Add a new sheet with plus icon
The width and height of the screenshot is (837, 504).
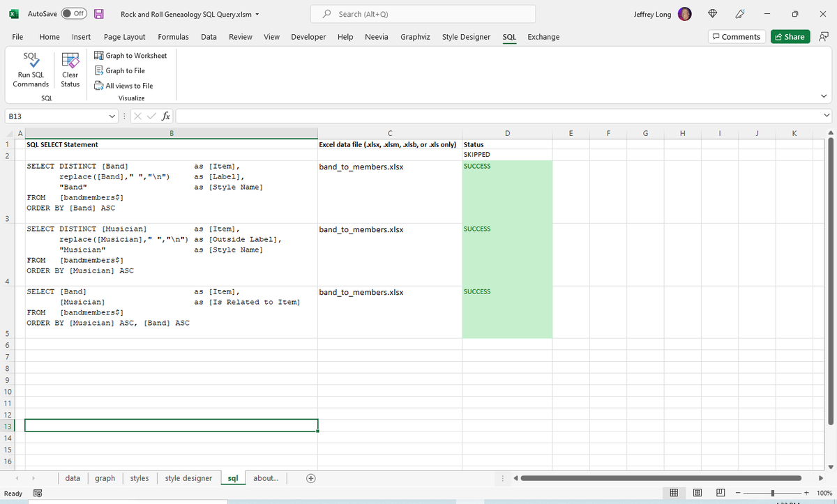(x=311, y=478)
